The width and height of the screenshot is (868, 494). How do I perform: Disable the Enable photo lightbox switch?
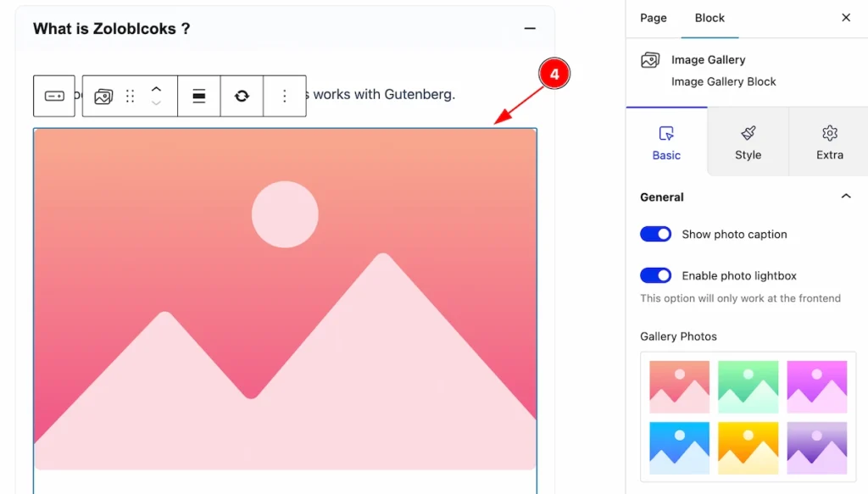(x=655, y=275)
